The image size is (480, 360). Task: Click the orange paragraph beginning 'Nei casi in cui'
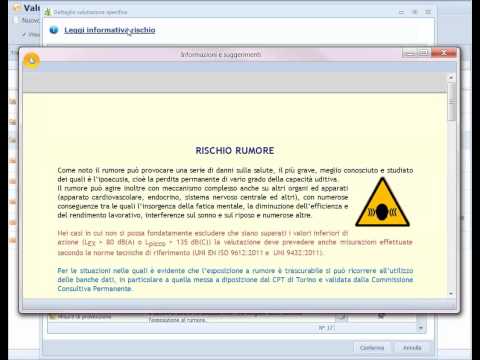[x=235, y=243]
